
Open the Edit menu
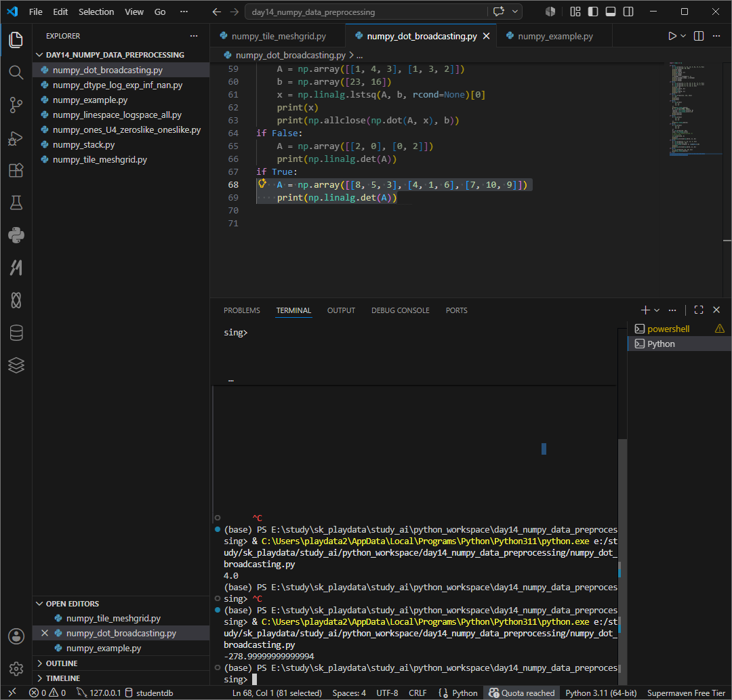(x=60, y=12)
